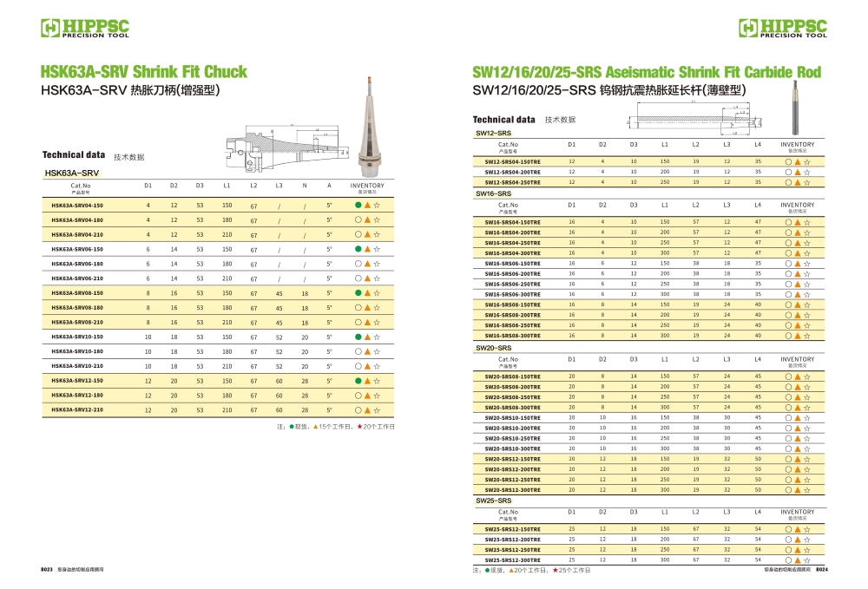
Task: Click page number B024
Action: pos(821,569)
